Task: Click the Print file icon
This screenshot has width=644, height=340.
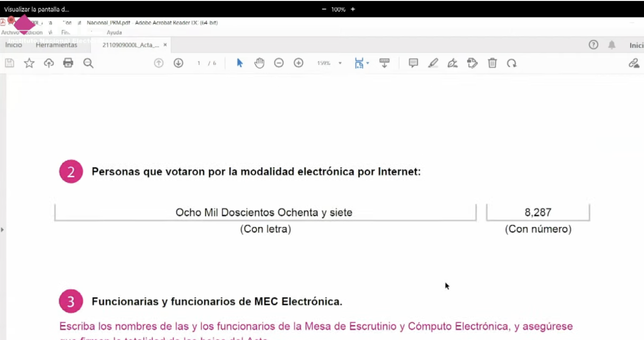Action: pyautogui.click(x=68, y=63)
